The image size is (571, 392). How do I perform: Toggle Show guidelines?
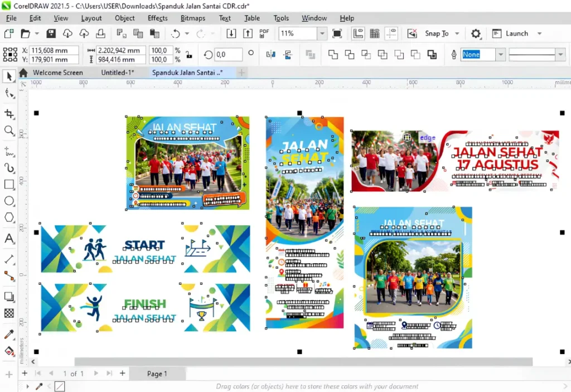tap(391, 33)
